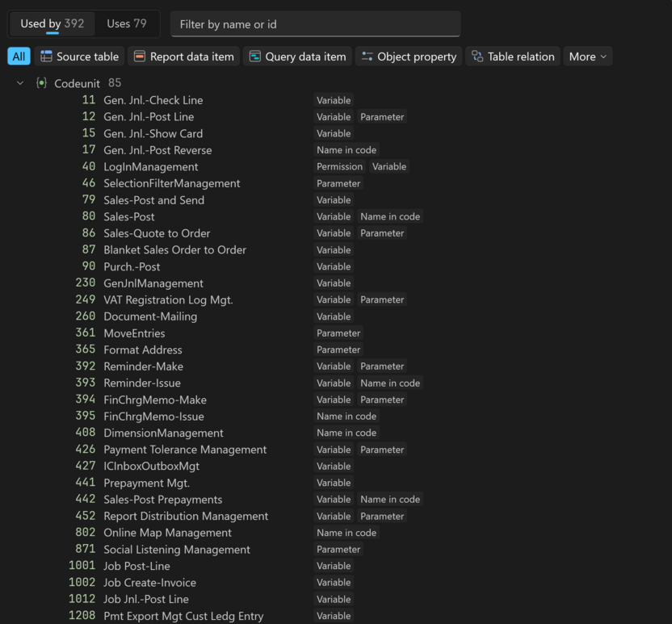Filter by Source table
The image size is (672, 624).
79,57
